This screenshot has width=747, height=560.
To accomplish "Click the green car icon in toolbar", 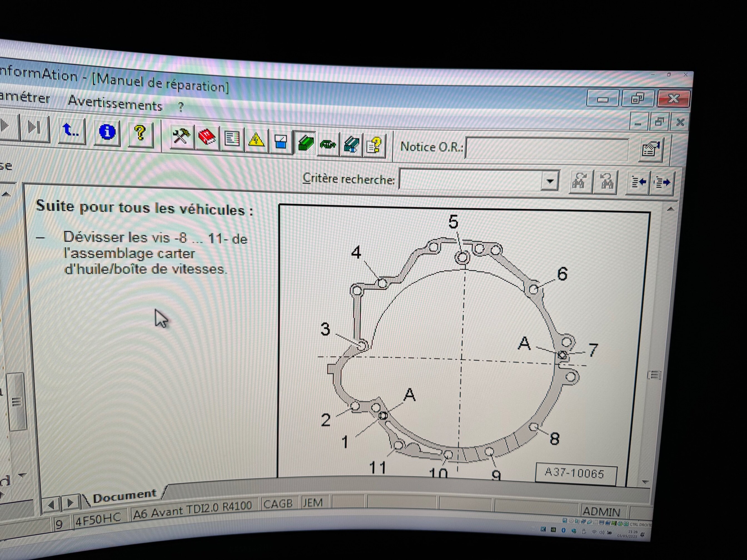I will click(328, 145).
